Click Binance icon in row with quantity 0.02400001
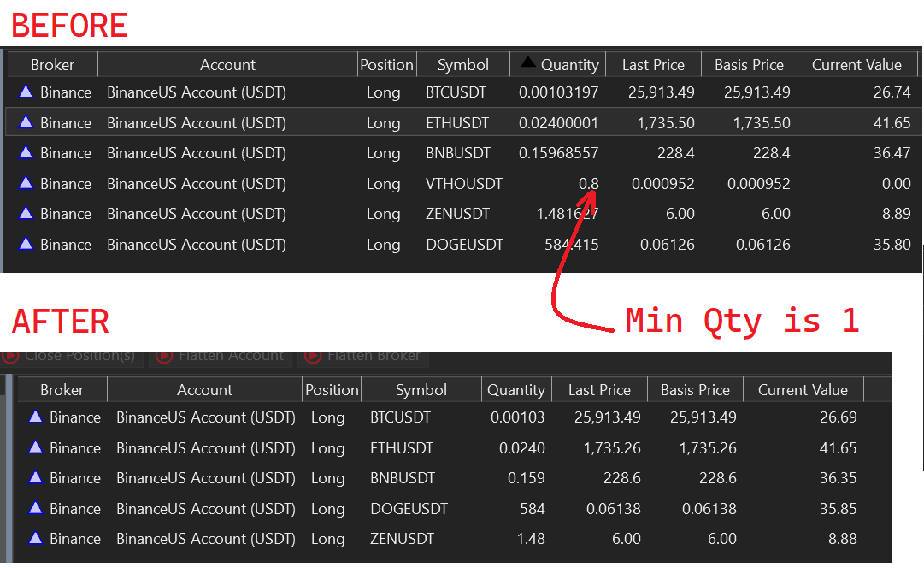924x568 pixels. pos(26,122)
